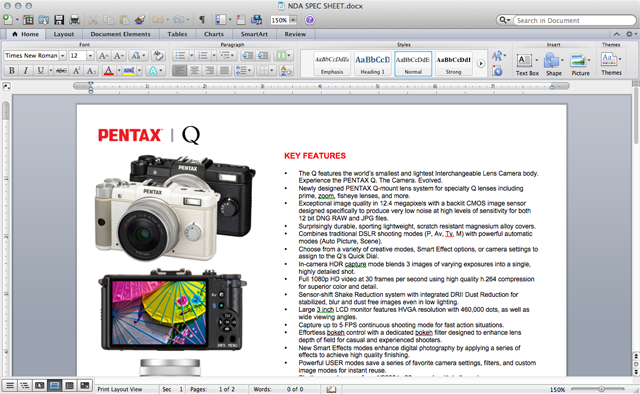Click the Change Styles AA icon

point(497,56)
